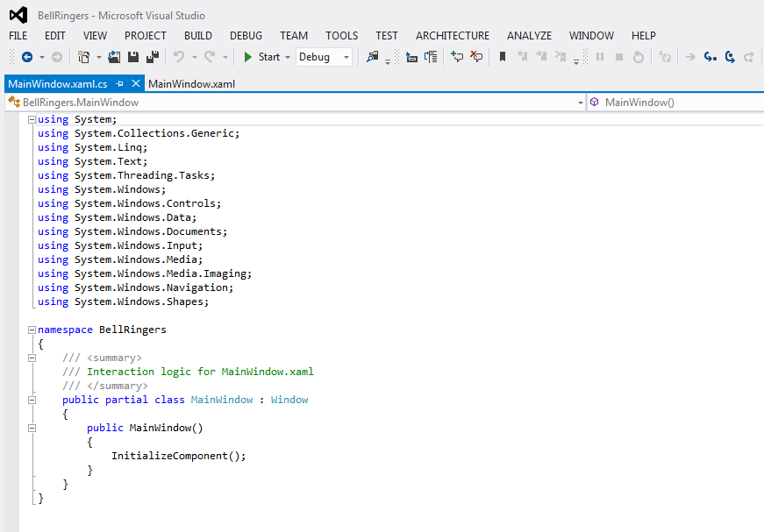
Task: Open the ANALYZE menu
Action: (x=529, y=36)
